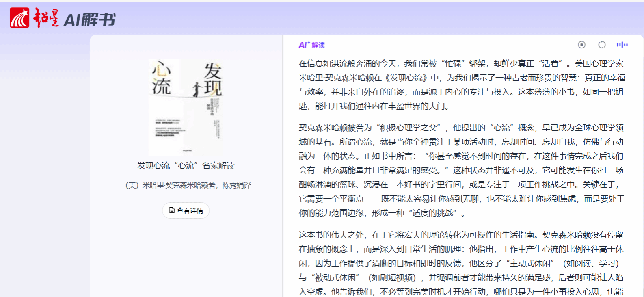
Task: Open book details with 查看详情 button
Action: (186, 210)
